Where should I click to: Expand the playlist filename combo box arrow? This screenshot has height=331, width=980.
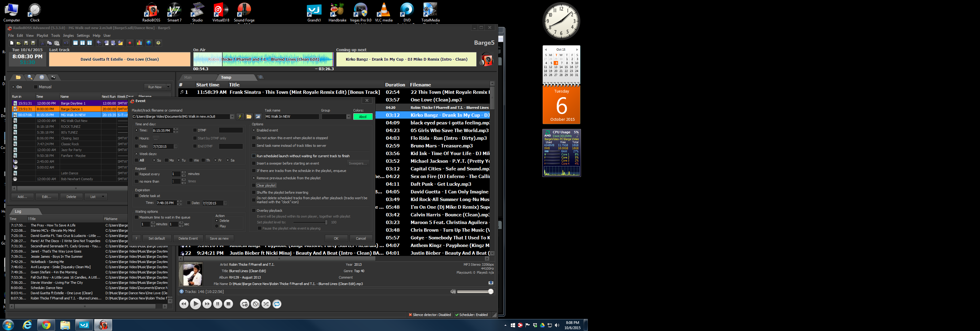pos(232,116)
